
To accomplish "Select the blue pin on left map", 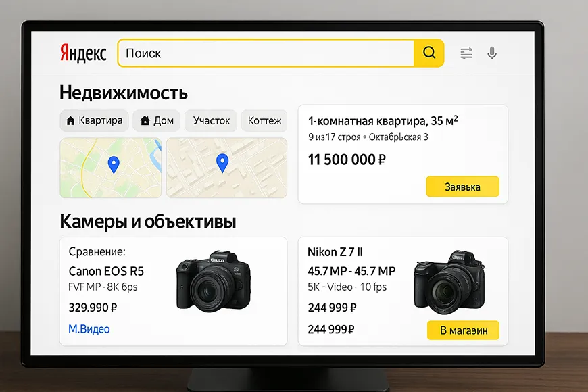I will point(114,165).
